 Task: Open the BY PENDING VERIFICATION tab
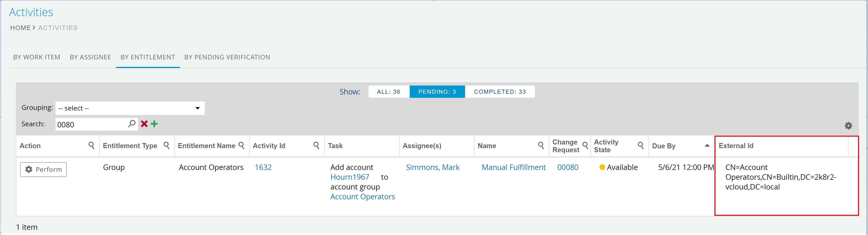227,57
